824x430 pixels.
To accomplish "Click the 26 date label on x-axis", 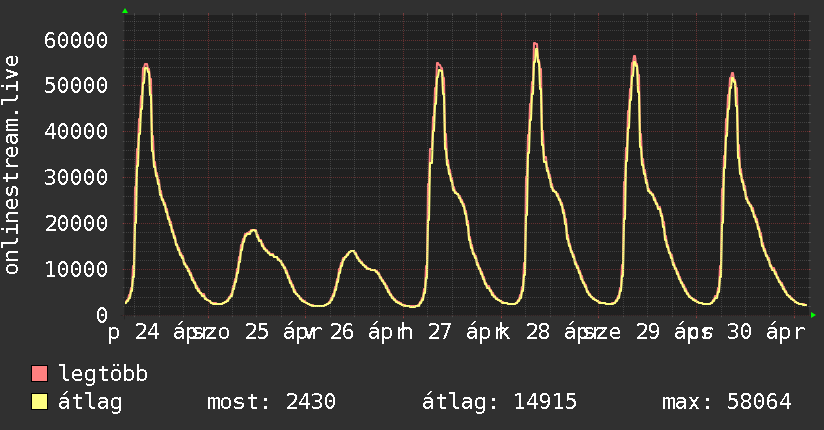I will (342, 332).
